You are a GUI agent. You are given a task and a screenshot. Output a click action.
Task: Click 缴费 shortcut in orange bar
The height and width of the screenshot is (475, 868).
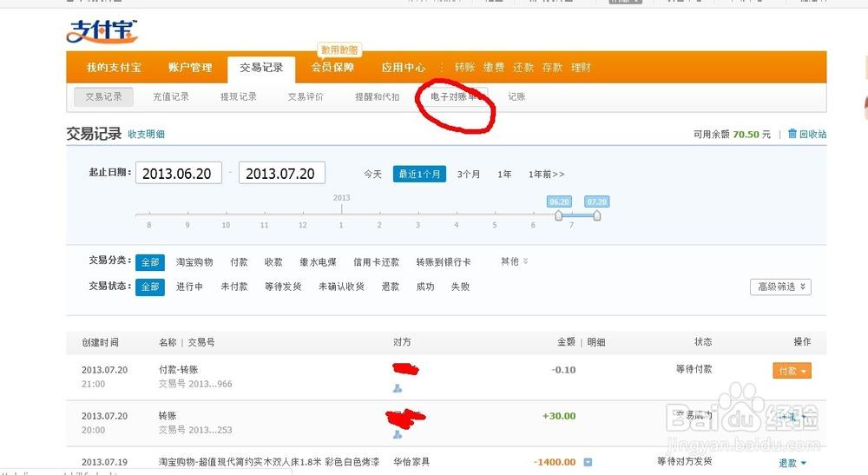click(494, 68)
